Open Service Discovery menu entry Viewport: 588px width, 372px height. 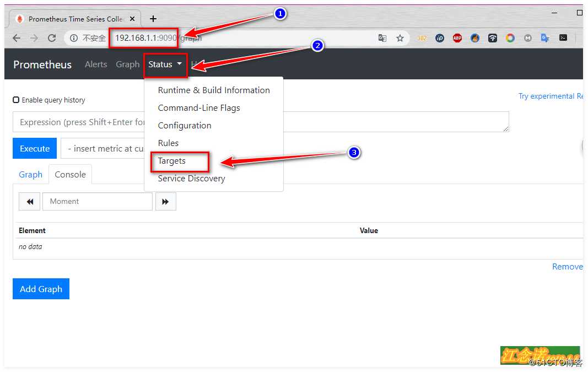[x=191, y=179]
